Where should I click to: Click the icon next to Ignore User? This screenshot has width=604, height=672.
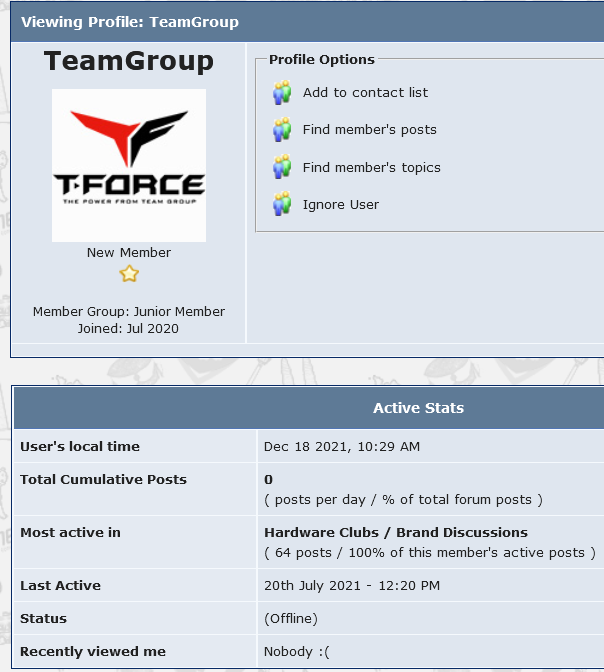click(x=282, y=205)
